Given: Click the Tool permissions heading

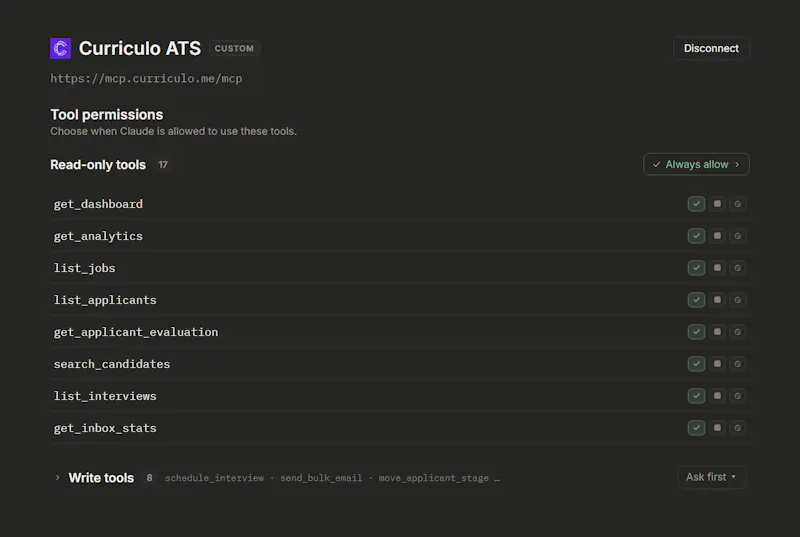Looking at the screenshot, I should [107, 114].
